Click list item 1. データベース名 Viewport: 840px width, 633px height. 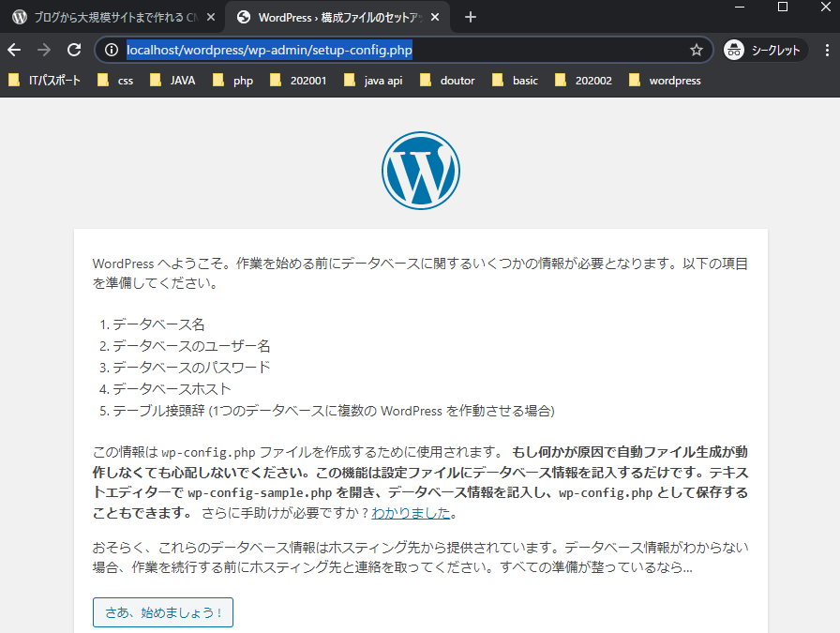[x=152, y=324]
